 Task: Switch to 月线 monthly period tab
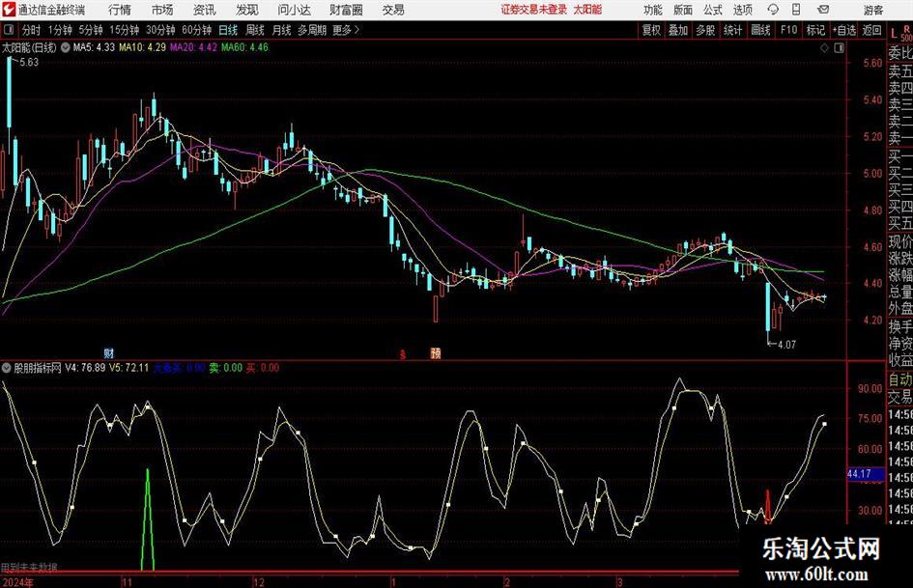coord(281,30)
